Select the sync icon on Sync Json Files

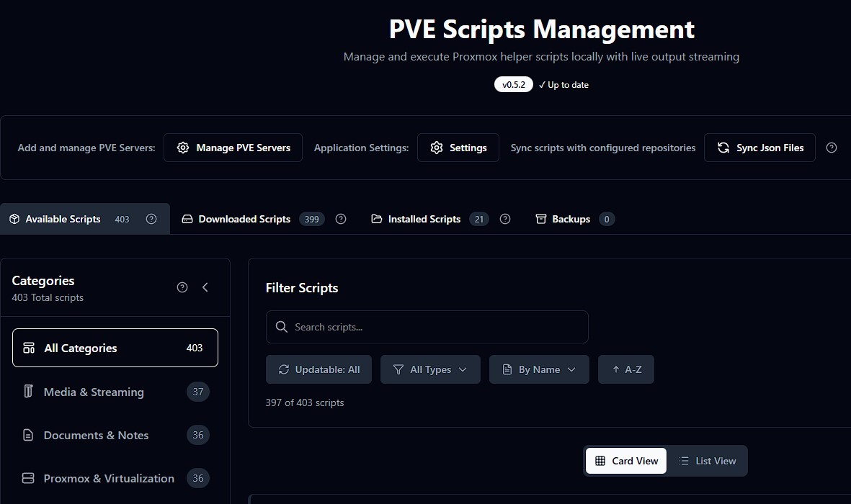723,148
